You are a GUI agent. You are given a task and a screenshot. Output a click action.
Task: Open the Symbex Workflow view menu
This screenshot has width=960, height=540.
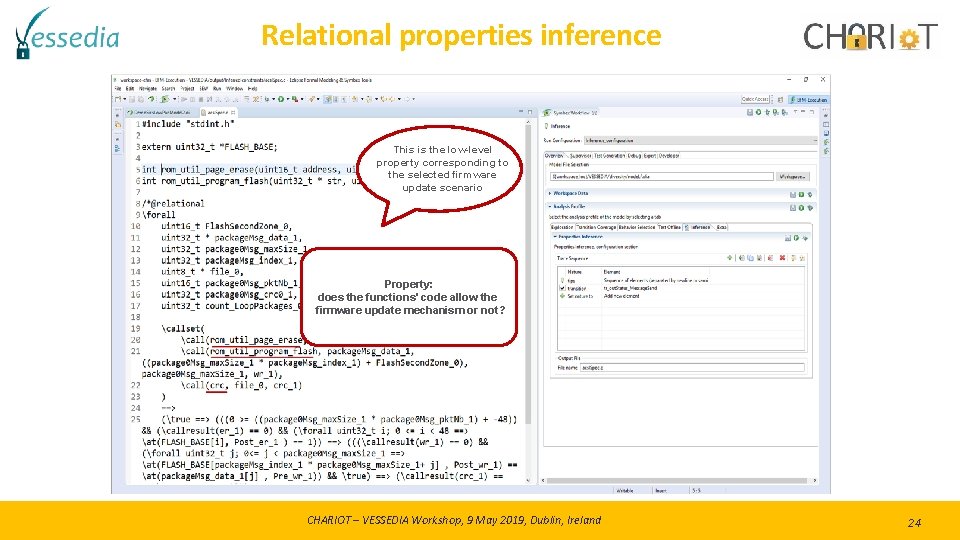[795, 112]
